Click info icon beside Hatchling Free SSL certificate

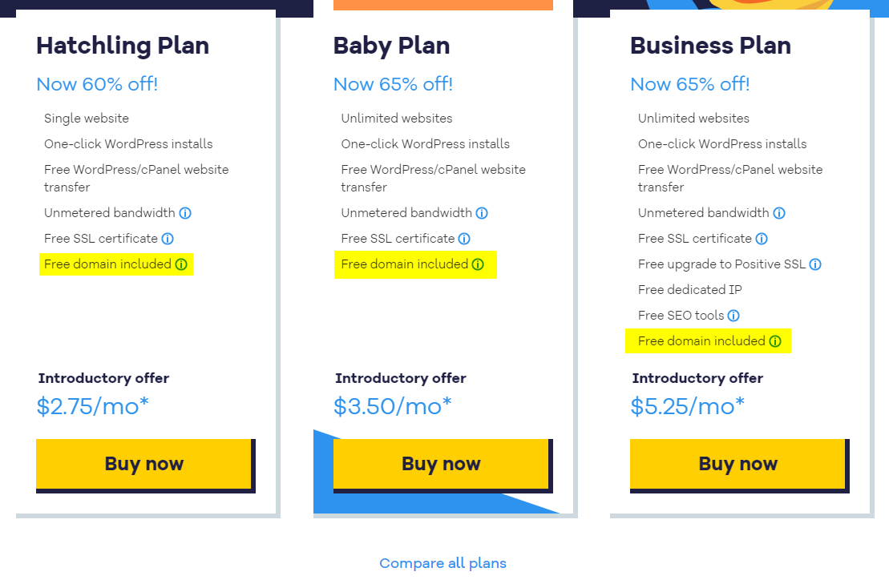(x=168, y=239)
